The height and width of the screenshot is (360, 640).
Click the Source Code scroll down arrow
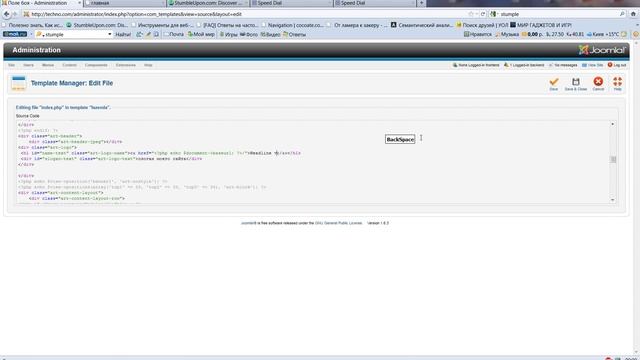(x=613, y=200)
